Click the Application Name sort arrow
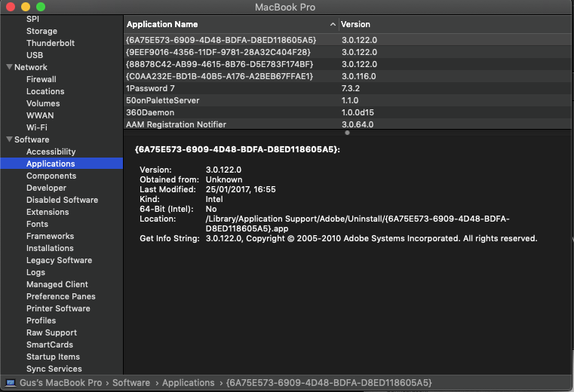 coord(333,25)
